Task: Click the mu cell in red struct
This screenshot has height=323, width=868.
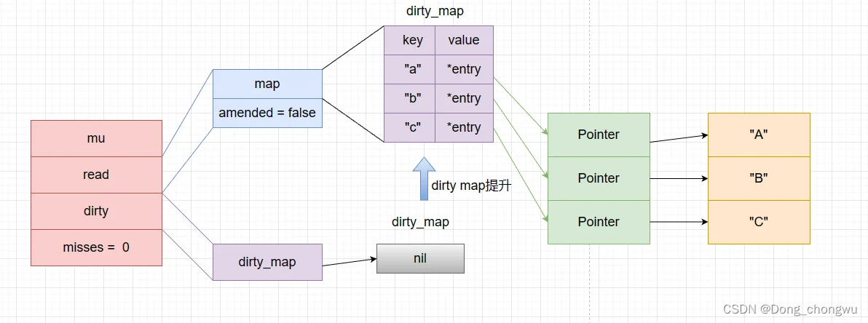Action: 96,138
